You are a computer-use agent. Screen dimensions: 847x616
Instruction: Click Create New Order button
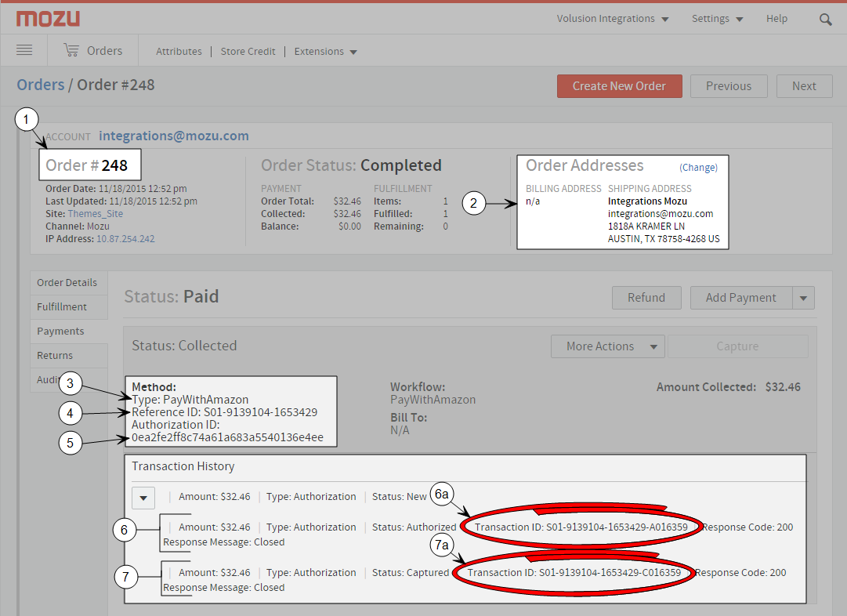620,86
